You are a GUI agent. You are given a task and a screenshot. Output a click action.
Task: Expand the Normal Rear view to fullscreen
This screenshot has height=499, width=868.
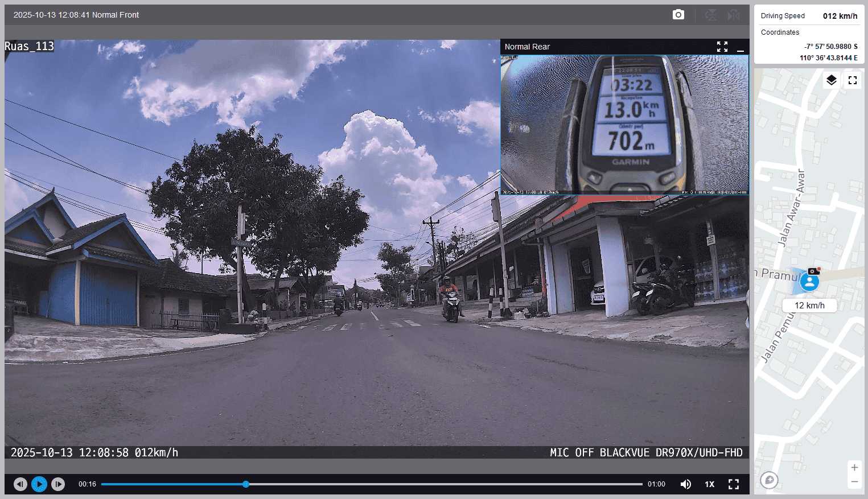722,47
